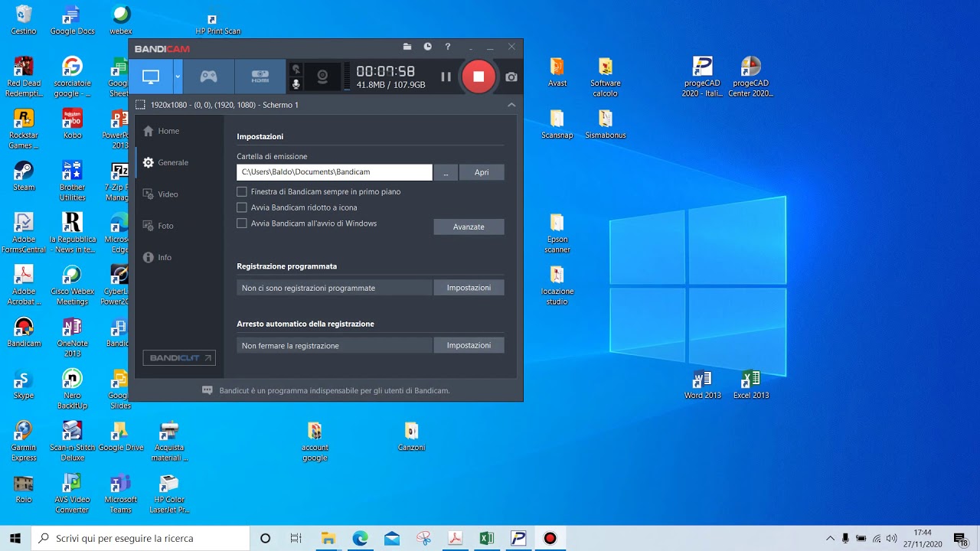Toggle the microphone icon in Bandicam

(x=296, y=84)
